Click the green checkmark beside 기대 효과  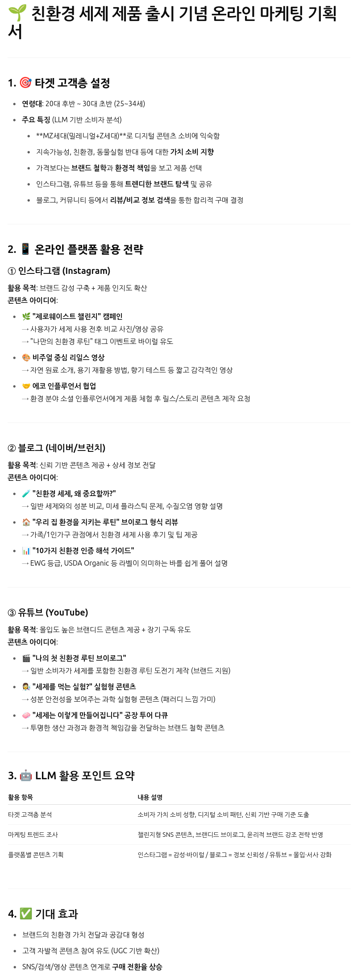(26, 914)
